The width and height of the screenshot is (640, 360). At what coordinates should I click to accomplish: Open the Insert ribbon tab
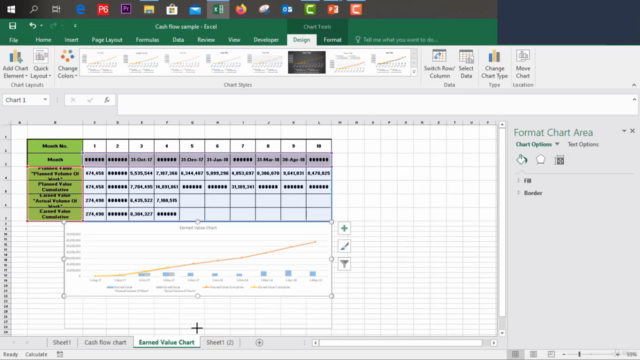click(x=71, y=40)
